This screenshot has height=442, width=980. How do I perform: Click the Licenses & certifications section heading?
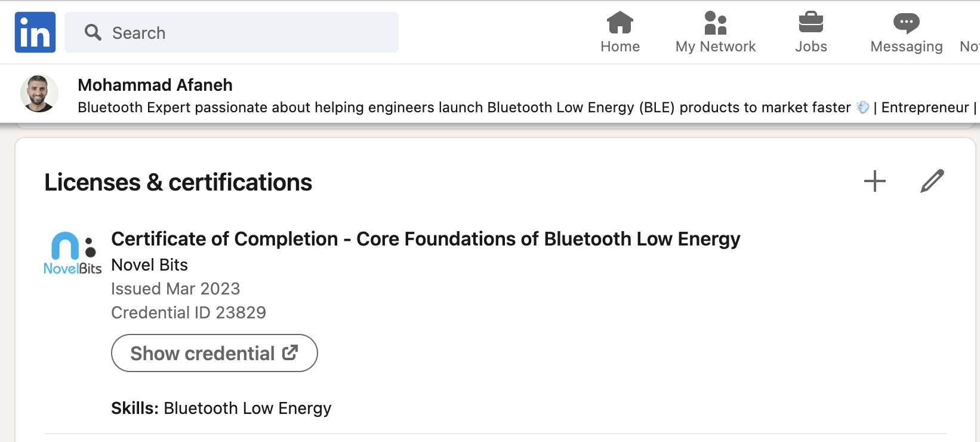[x=178, y=182]
